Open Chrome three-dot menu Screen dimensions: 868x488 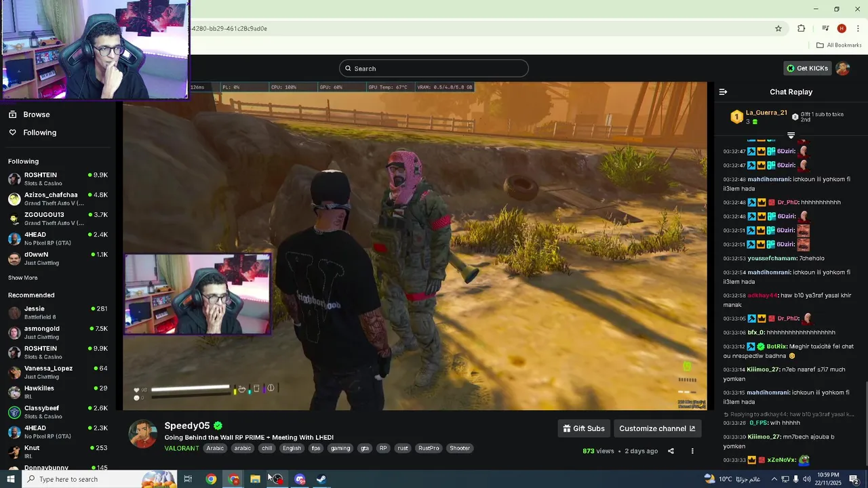pyautogui.click(x=858, y=28)
